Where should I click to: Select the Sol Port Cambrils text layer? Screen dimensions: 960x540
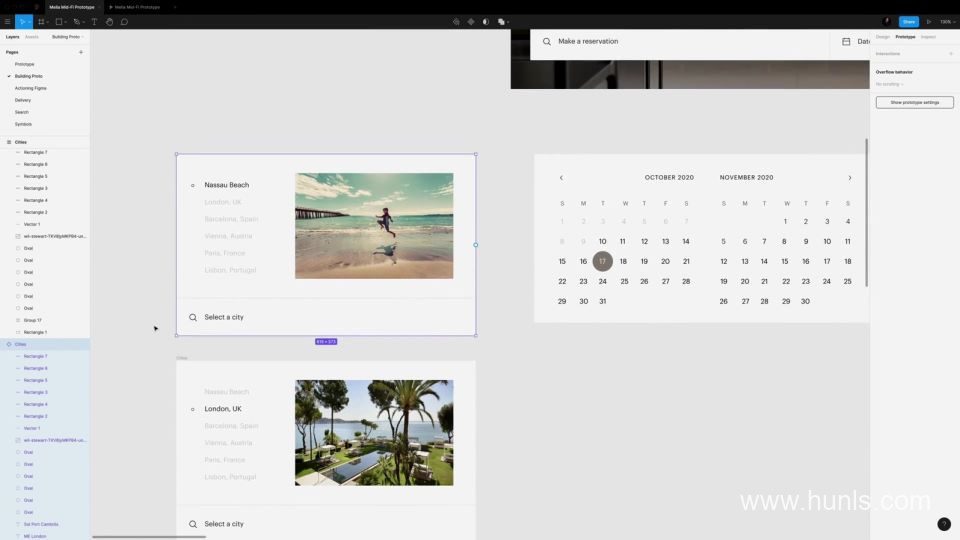(x=41, y=524)
